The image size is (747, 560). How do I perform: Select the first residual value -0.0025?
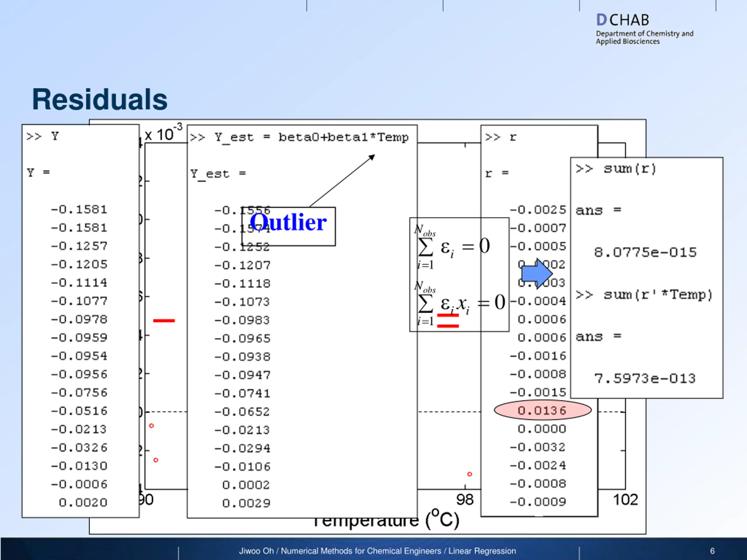[x=538, y=210]
